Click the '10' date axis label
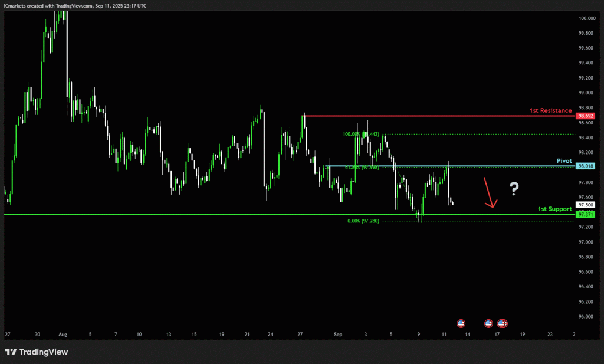 (x=139, y=335)
